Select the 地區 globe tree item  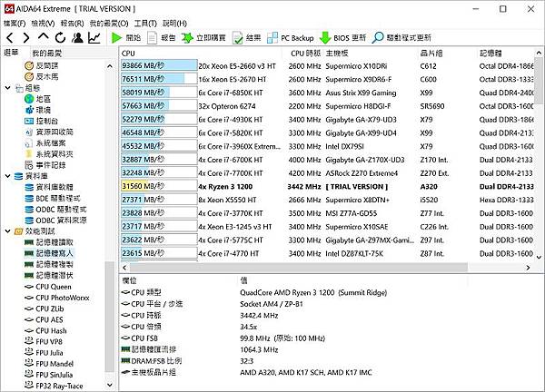click(x=38, y=99)
